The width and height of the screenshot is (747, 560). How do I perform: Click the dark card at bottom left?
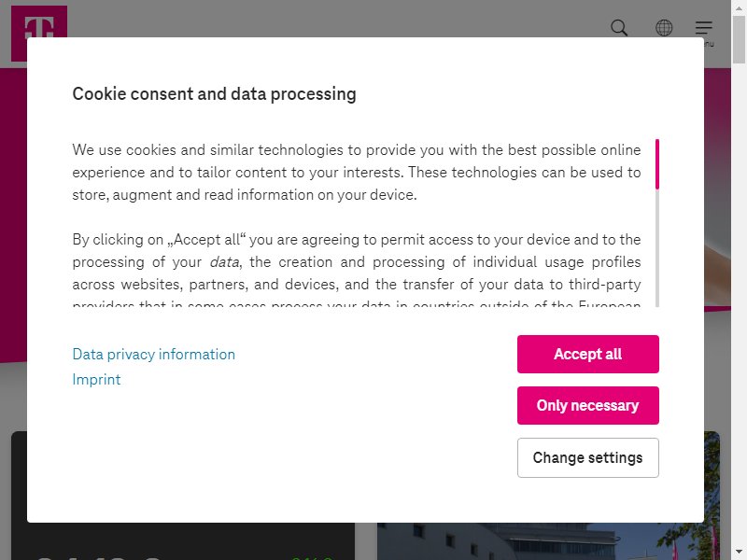[183, 541]
